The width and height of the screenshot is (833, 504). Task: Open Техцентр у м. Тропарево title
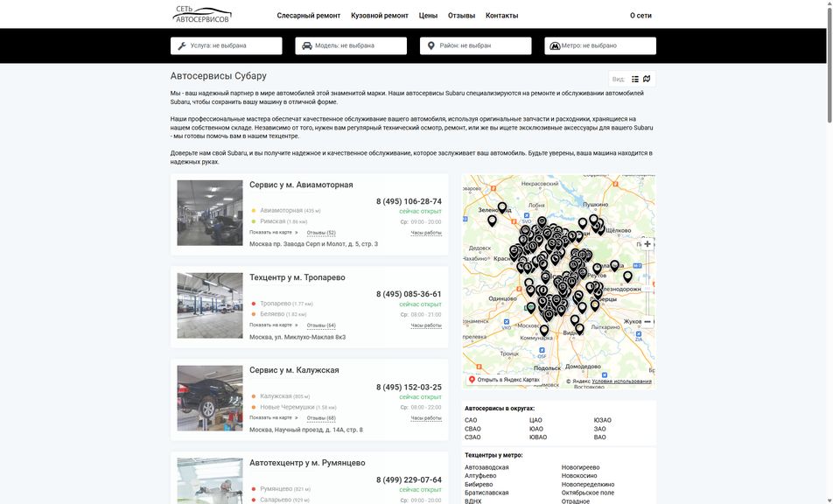pyautogui.click(x=297, y=277)
